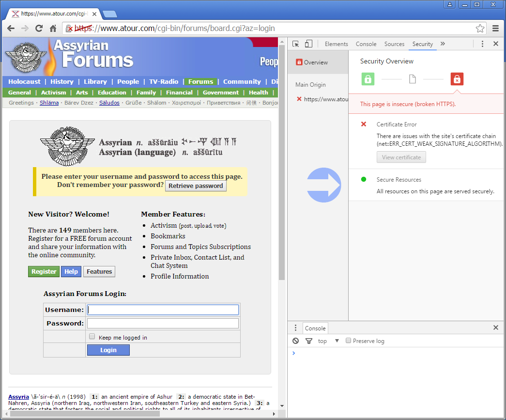Click the browser back arrow
Viewport: 506px width, 420px height.
11,29
